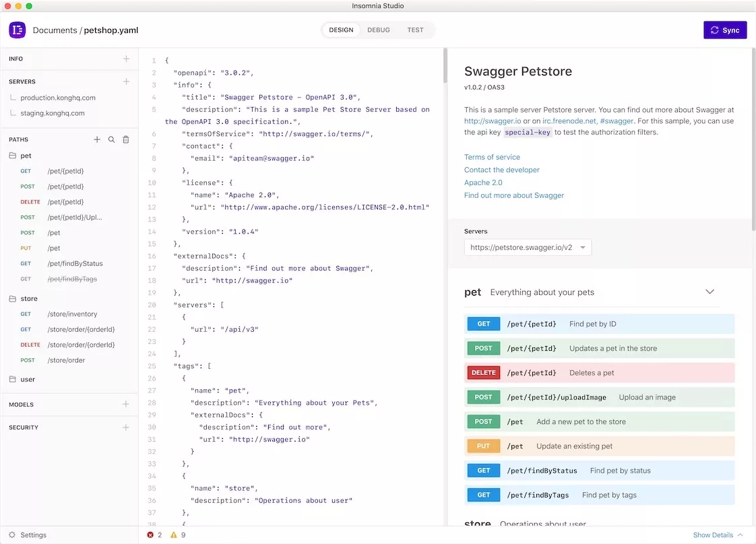Add a new path with plus icon
The width and height of the screenshot is (756, 544).
tap(97, 139)
